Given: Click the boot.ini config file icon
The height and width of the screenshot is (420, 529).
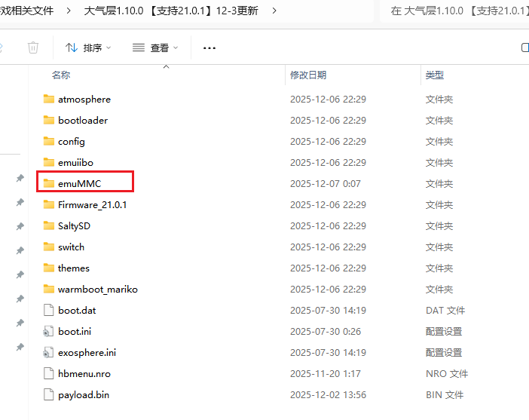Looking at the screenshot, I should pyautogui.click(x=49, y=331).
